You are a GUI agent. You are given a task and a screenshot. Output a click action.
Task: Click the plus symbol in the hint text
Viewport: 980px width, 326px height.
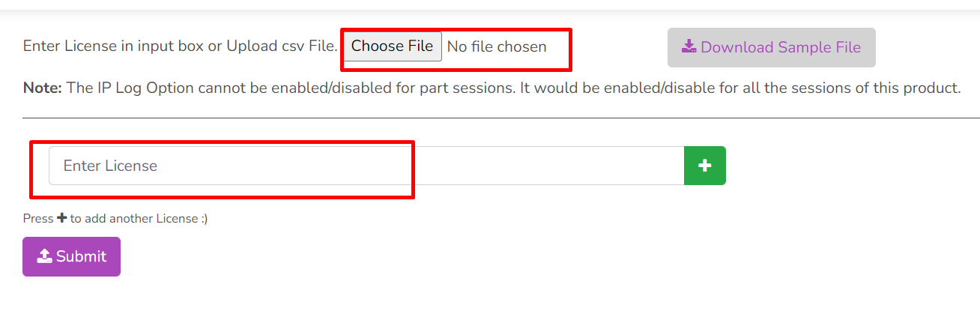coord(61,218)
